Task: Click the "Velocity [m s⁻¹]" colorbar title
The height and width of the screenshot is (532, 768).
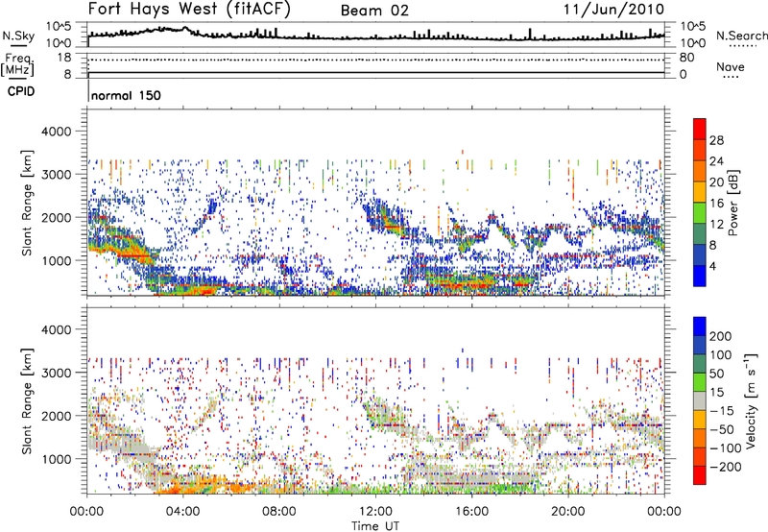Action: click(x=751, y=401)
